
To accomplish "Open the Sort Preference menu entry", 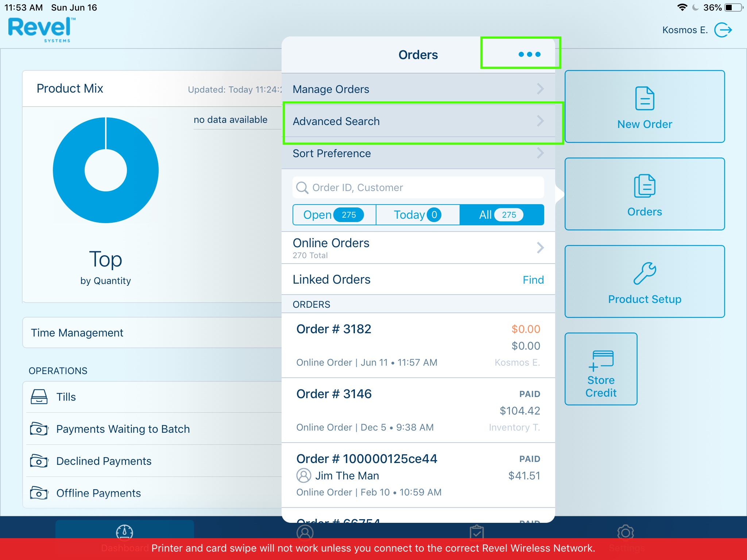I will (x=418, y=153).
